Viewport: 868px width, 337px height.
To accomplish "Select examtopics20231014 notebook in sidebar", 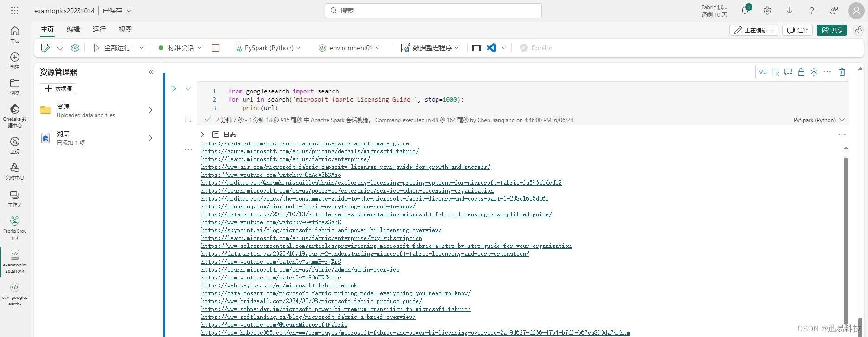I will 15,262.
